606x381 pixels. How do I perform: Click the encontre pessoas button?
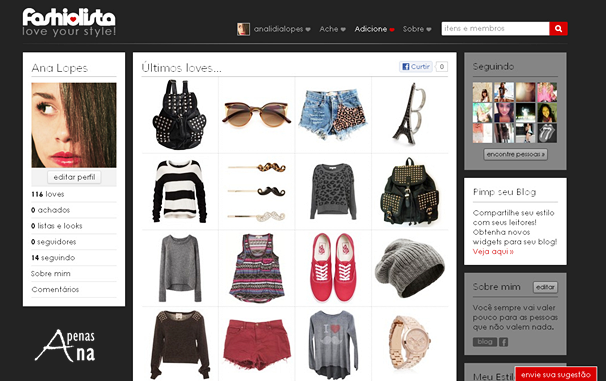coord(515,154)
